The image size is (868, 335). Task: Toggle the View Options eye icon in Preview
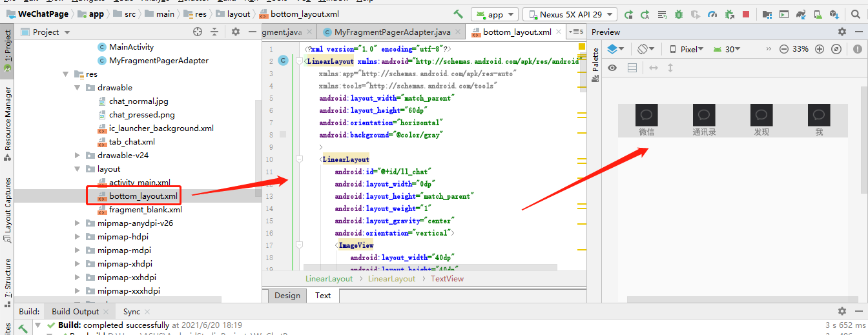(612, 68)
